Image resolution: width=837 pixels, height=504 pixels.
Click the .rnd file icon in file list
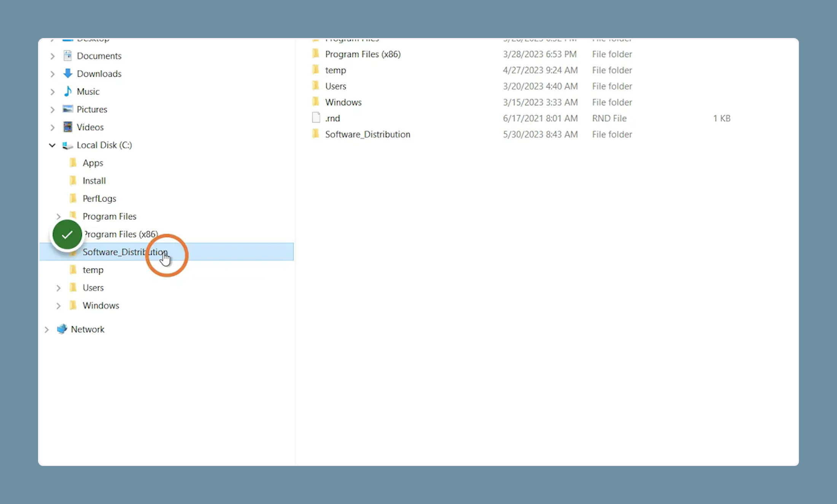coord(316,118)
